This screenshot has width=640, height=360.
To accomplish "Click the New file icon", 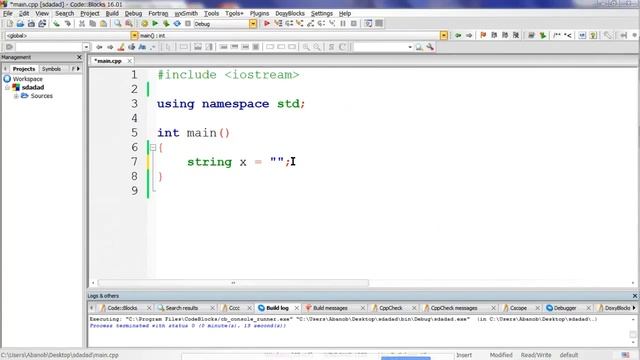I will 9,24.
